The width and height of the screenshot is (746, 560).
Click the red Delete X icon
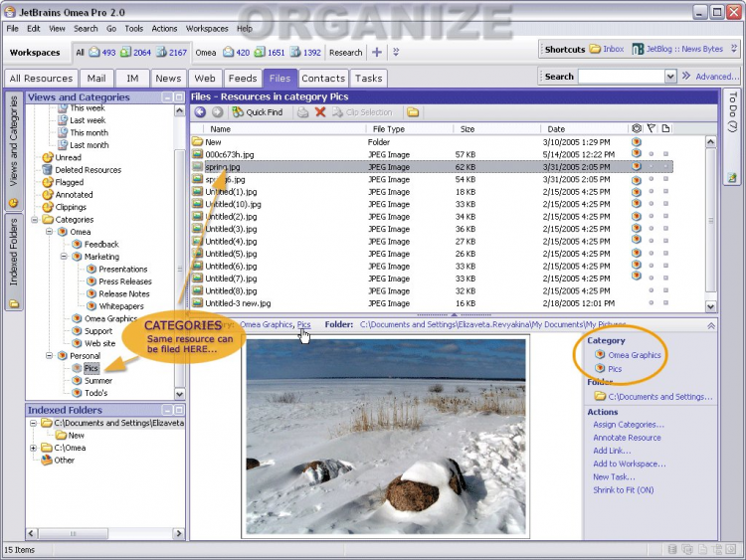point(320,112)
